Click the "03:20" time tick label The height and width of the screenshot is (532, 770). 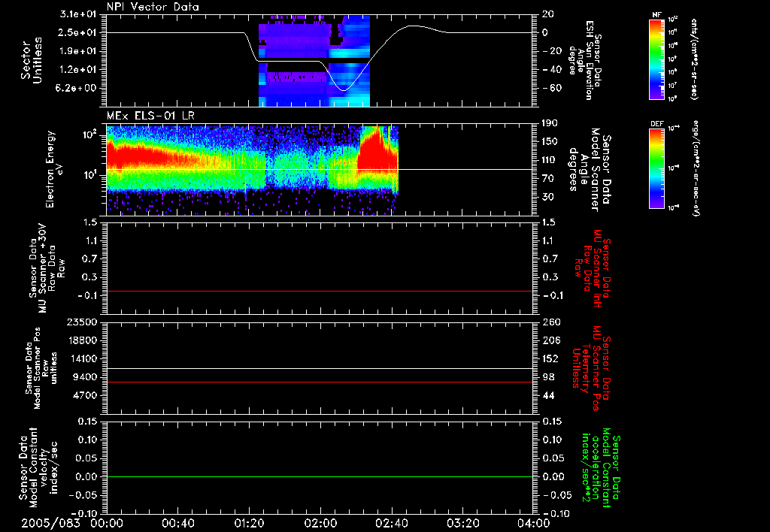click(x=462, y=524)
